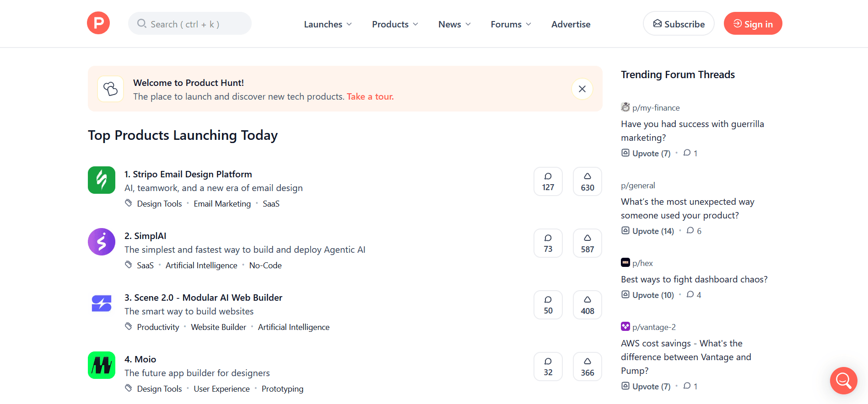
Task: Open the Moio product title
Action: point(140,359)
